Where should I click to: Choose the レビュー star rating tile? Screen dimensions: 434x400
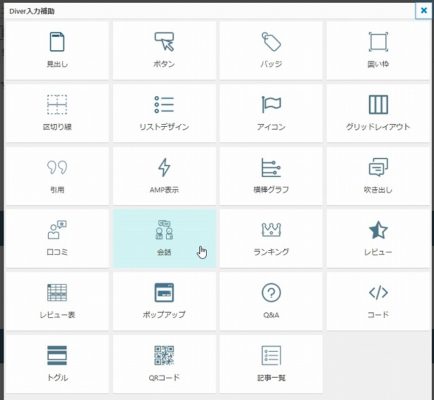(378, 238)
